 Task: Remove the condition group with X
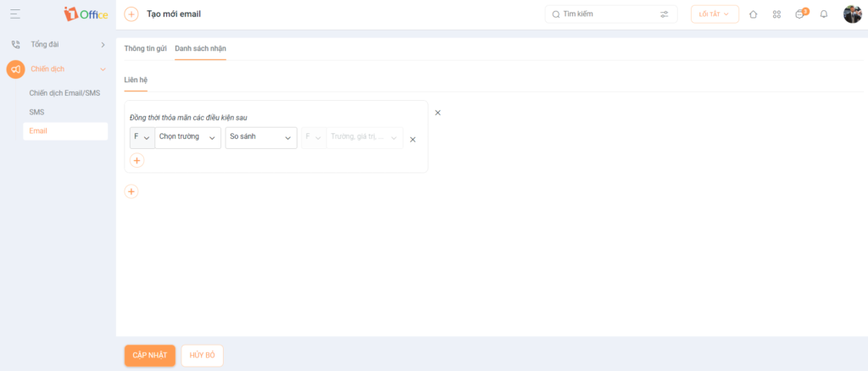pos(438,113)
